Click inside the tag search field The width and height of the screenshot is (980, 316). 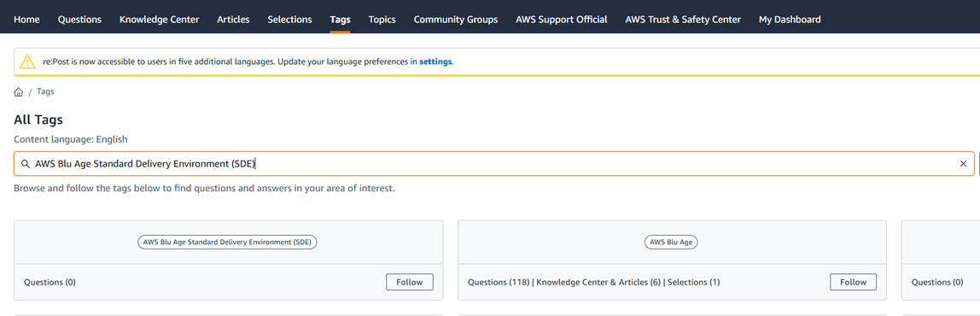[493, 164]
